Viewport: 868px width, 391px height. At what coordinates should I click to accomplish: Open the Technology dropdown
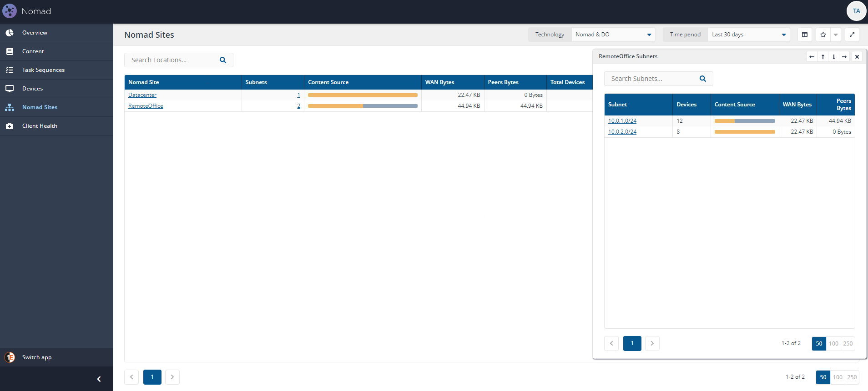[x=613, y=35]
